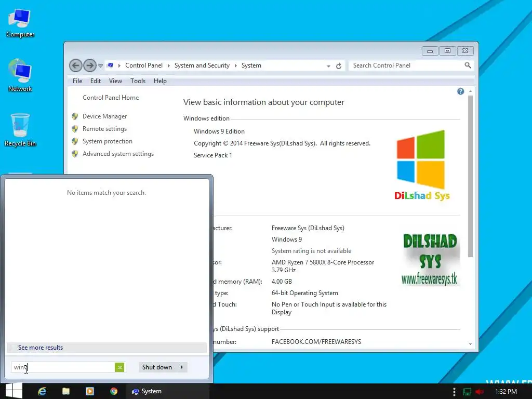532x399 pixels.
Task: Open the Network desktop icon
Action: [20, 76]
